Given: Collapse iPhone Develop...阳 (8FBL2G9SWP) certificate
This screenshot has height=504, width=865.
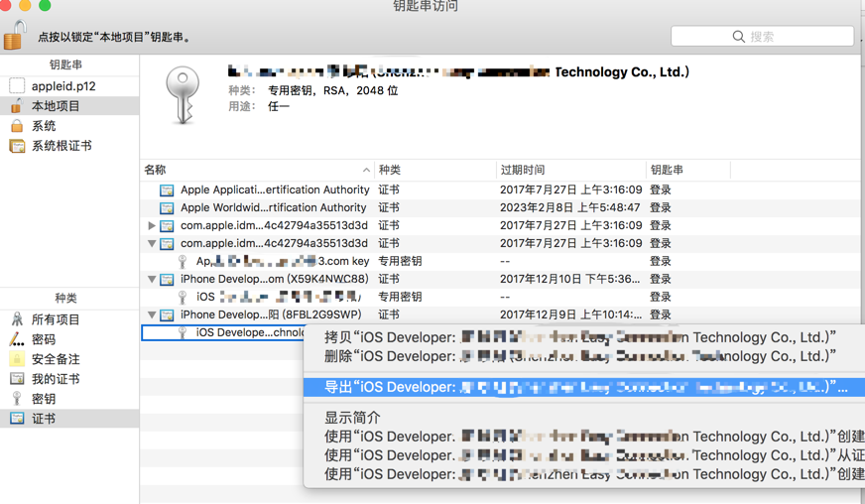Looking at the screenshot, I should pos(152,315).
